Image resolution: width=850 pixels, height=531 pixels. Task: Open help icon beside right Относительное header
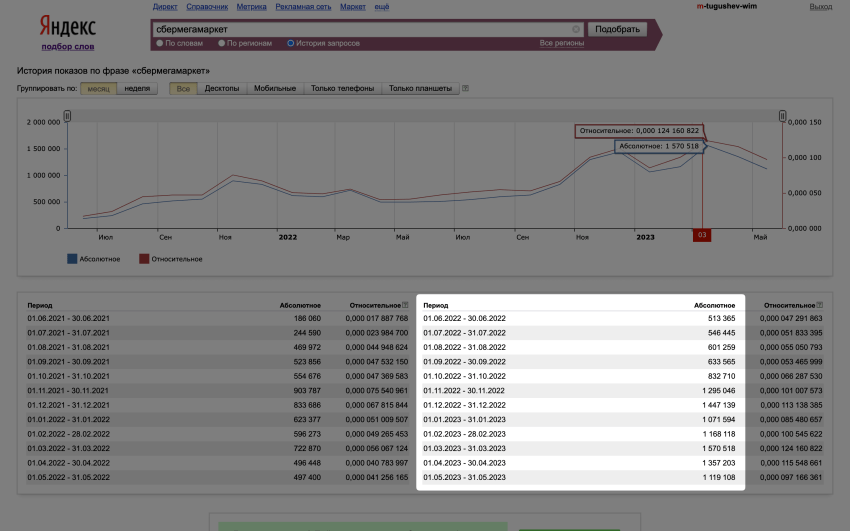click(820, 305)
